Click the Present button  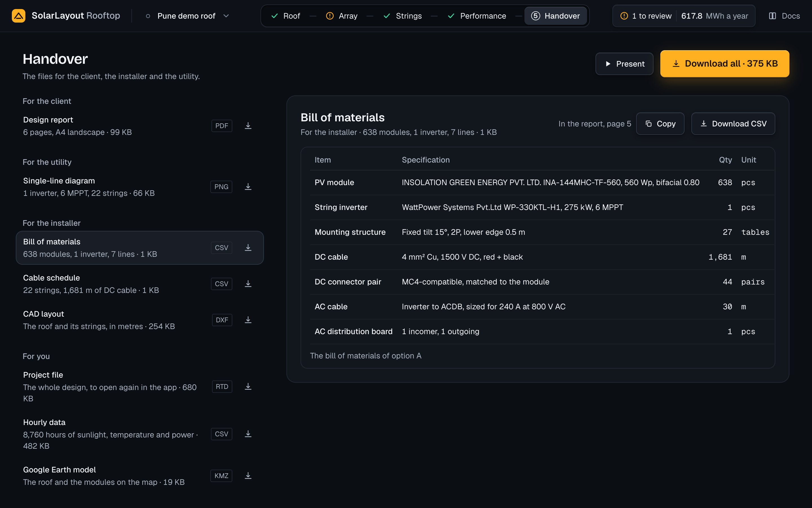[624, 64]
